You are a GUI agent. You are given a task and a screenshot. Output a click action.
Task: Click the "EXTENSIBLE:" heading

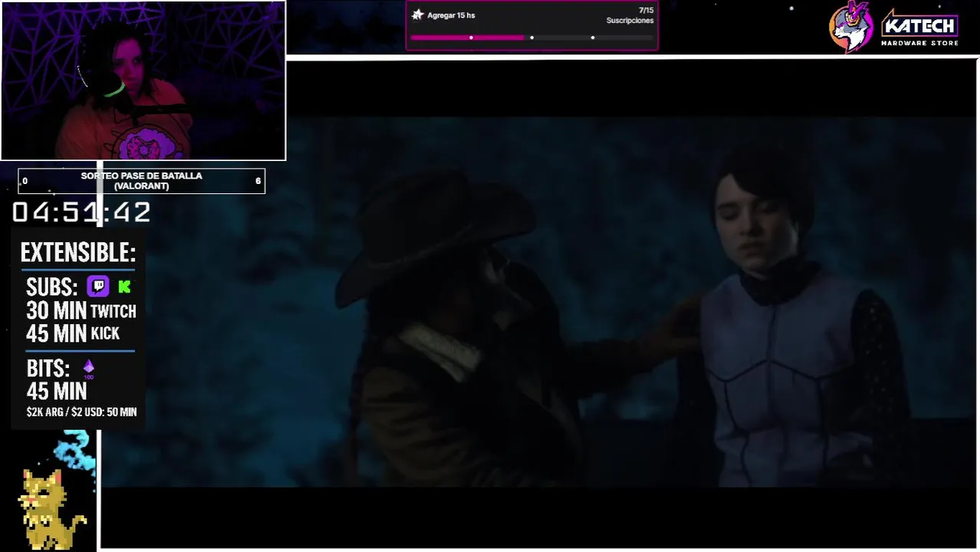(78, 252)
